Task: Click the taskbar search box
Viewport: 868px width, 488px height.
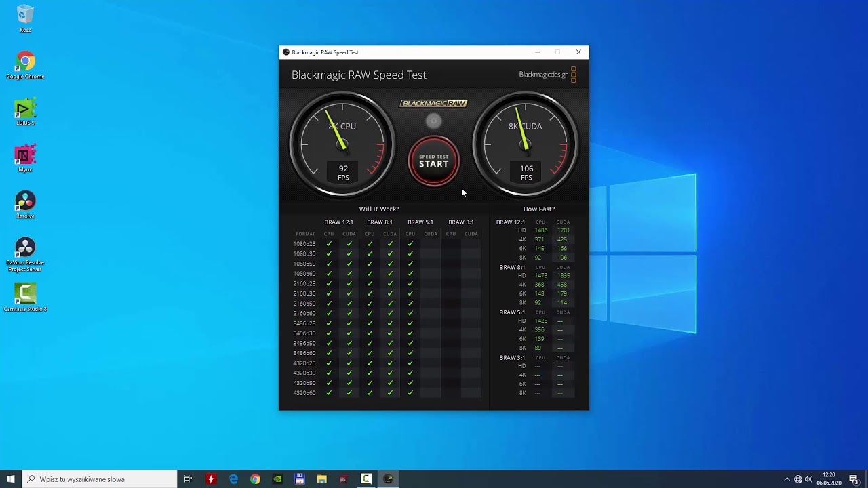Action: 100,479
